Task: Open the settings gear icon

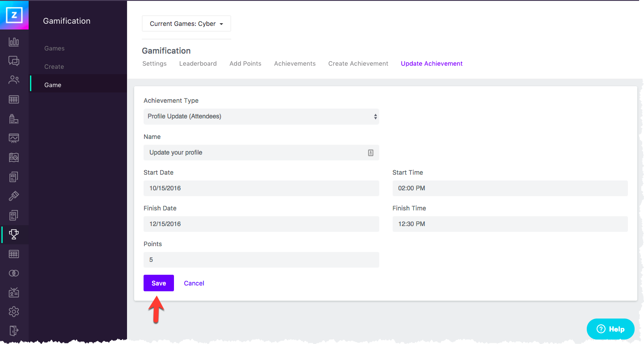Action: pyautogui.click(x=14, y=311)
